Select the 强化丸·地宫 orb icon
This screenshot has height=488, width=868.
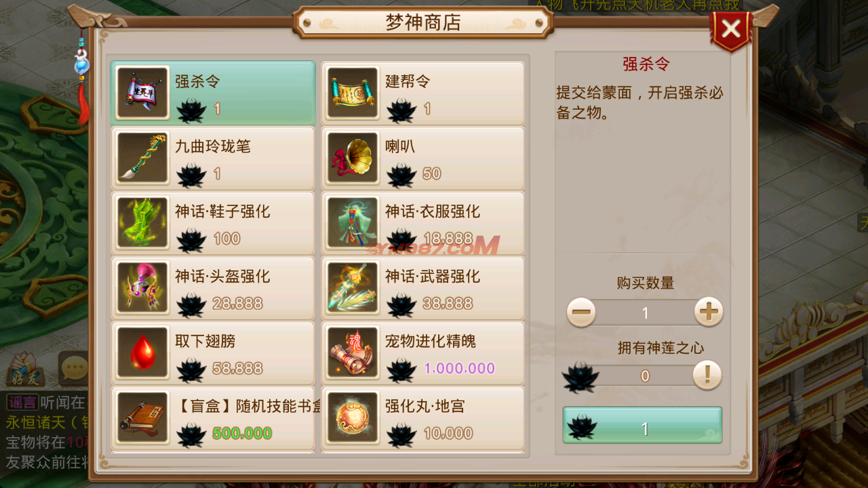(353, 418)
